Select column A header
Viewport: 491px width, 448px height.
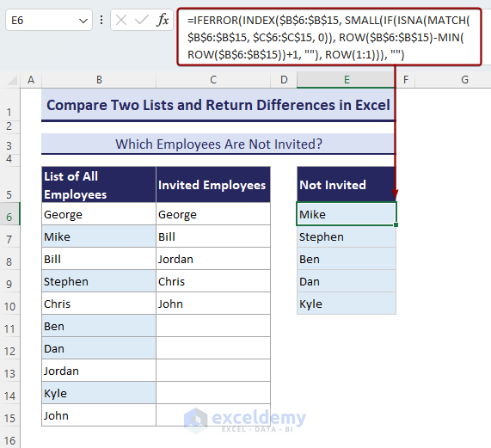click(31, 80)
